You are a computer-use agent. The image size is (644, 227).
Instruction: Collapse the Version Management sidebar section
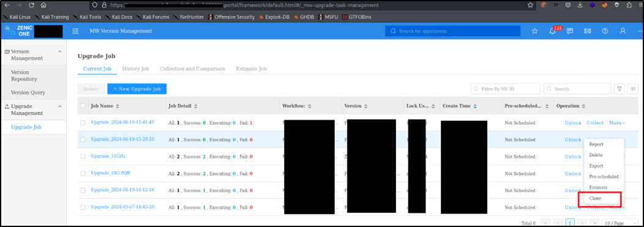[x=59, y=52]
